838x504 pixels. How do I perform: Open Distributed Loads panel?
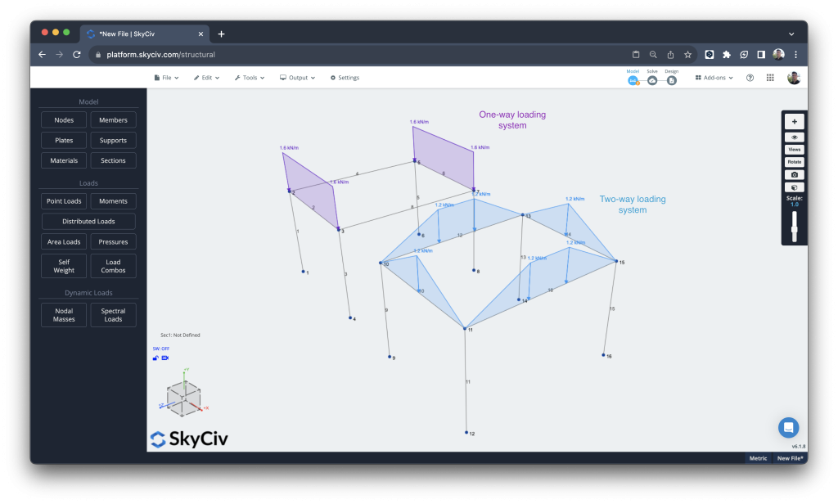88,221
